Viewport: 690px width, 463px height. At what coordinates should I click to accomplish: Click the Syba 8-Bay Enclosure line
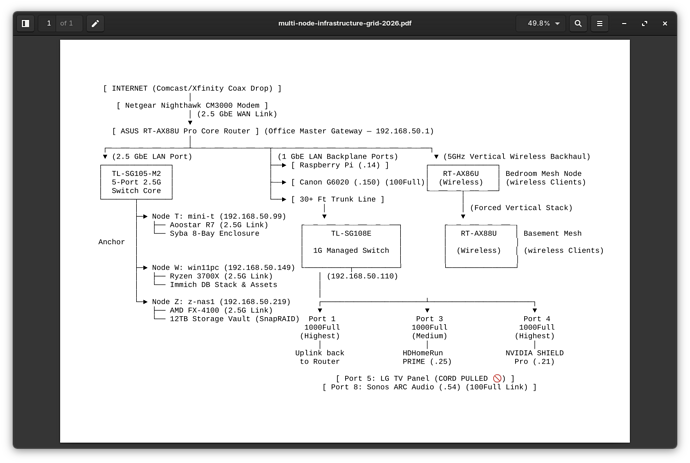tap(214, 234)
